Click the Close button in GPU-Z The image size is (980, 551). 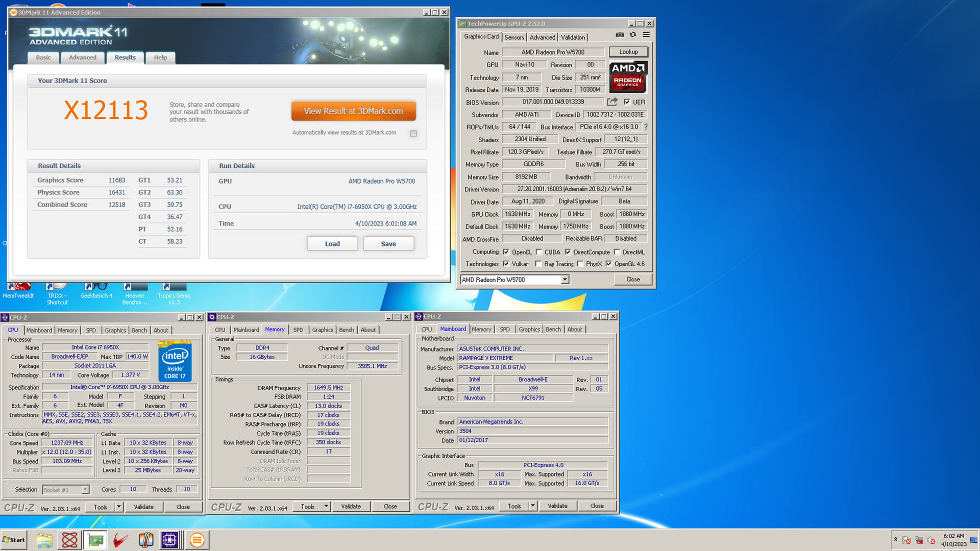coord(633,280)
